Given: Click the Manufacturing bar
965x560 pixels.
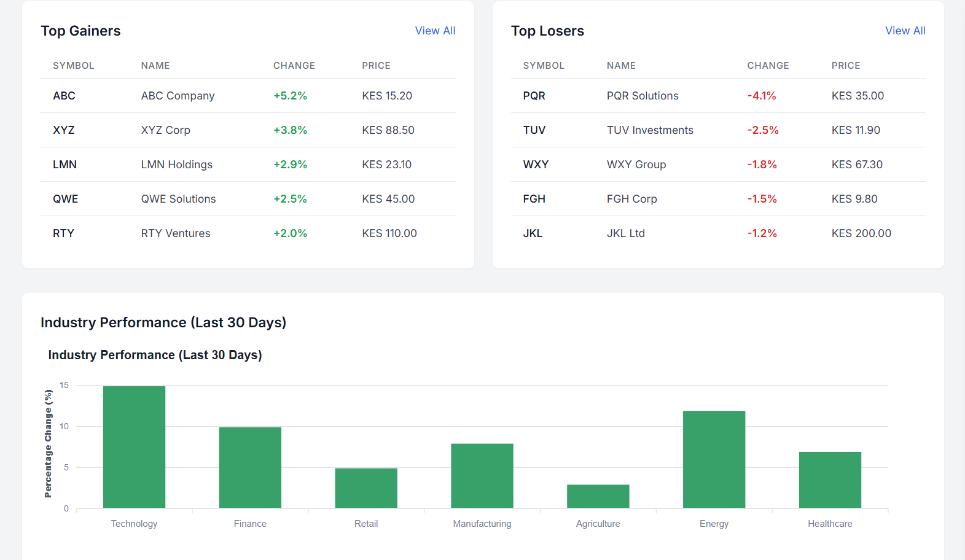Looking at the screenshot, I should [482, 476].
